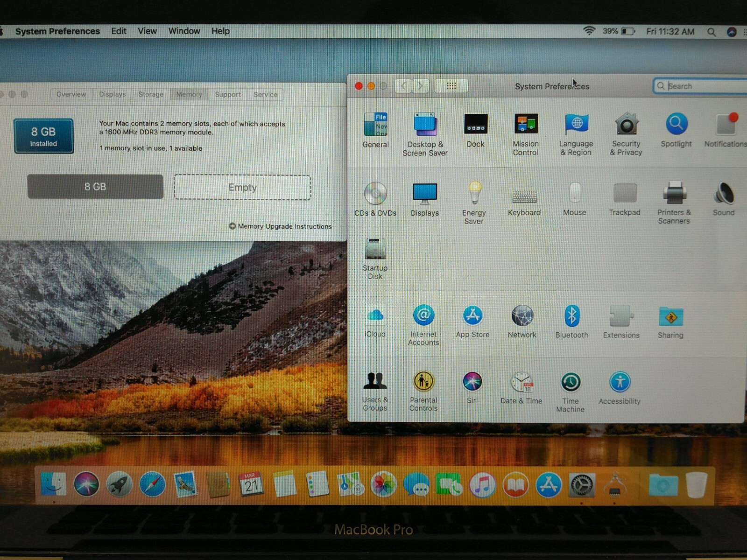Open General preferences

point(376,130)
